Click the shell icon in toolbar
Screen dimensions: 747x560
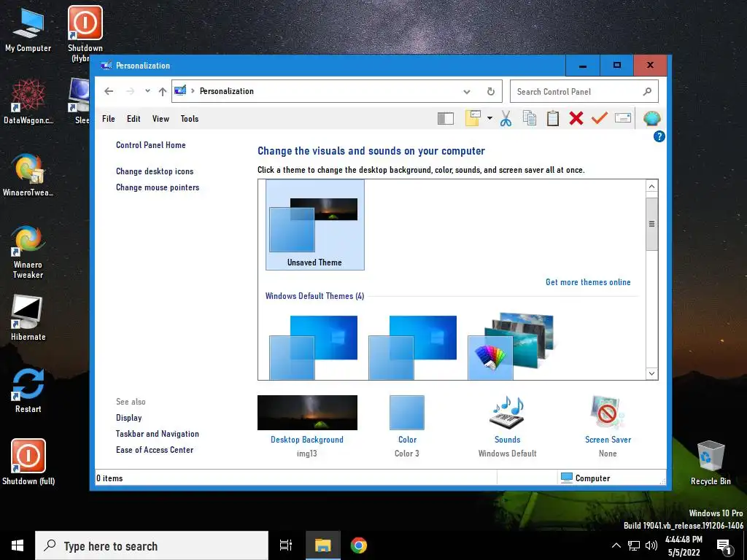(651, 118)
